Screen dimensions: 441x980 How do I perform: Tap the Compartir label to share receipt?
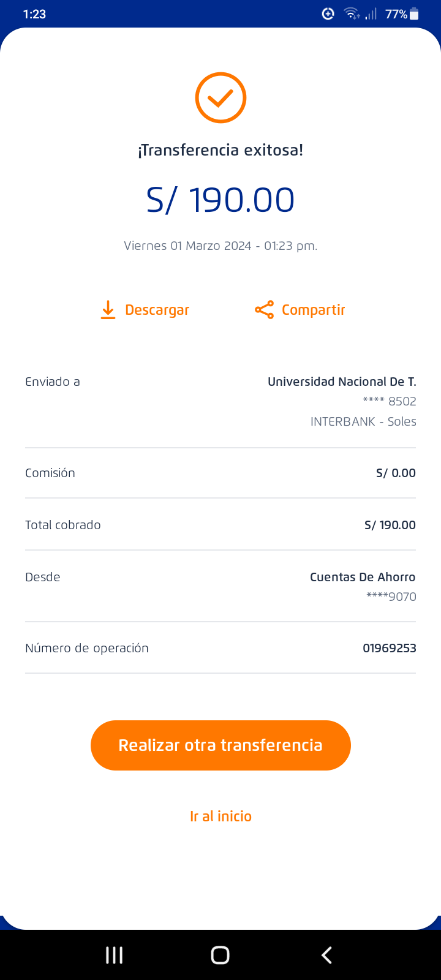tap(313, 310)
